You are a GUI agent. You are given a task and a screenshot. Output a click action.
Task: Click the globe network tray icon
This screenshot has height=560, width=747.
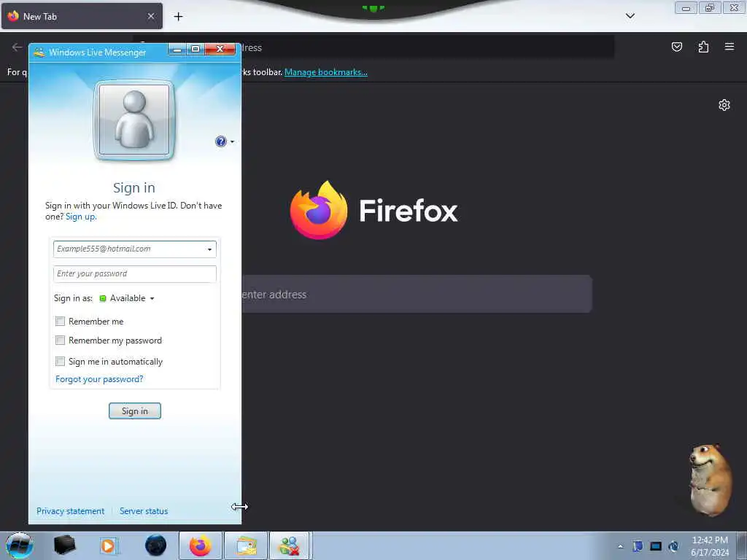673,546
